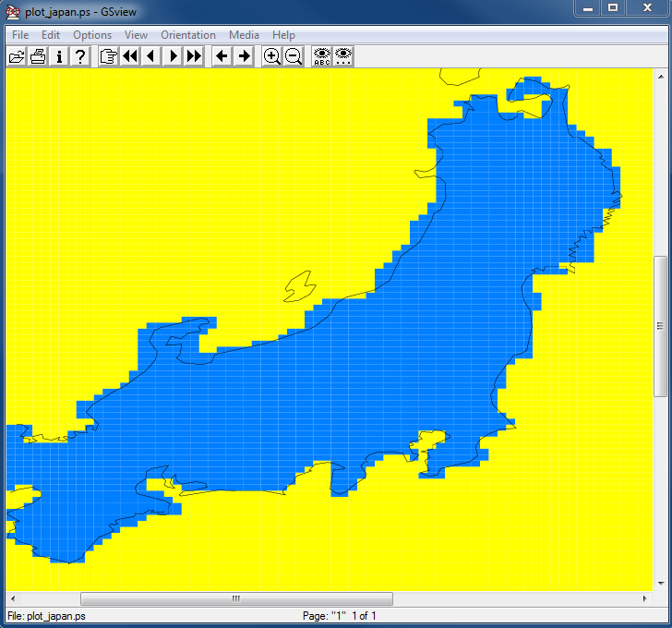Open the File menu
This screenshot has width=672, height=628.
[20, 35]
